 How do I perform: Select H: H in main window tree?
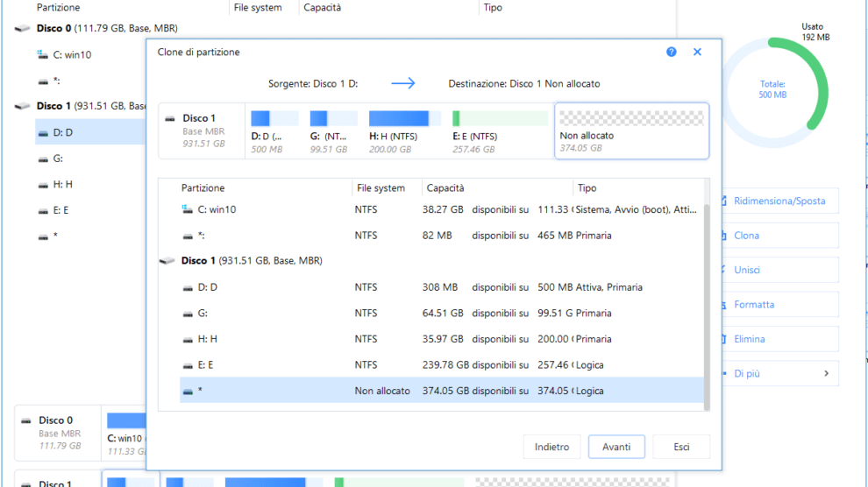[x=62, y=184]
